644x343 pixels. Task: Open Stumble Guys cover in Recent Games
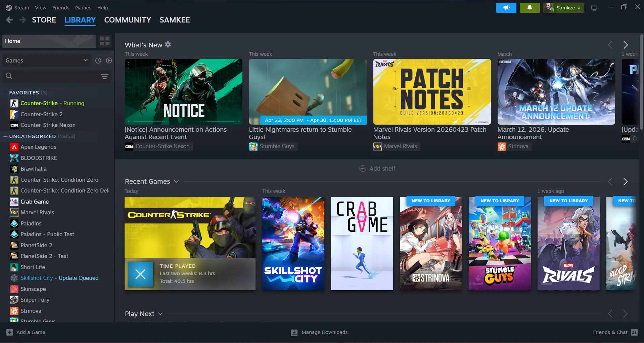500,244
